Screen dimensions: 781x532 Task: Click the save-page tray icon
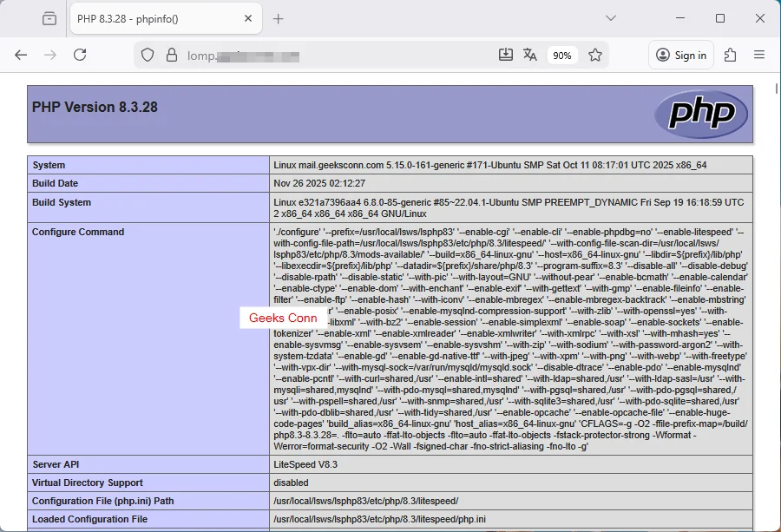(x=506, y=54)
